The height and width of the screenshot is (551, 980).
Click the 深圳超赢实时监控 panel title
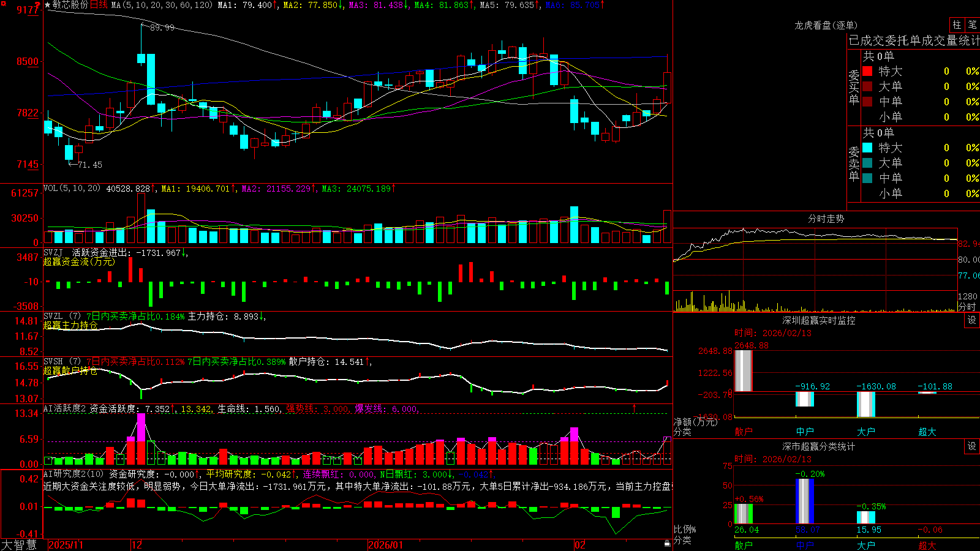(818, 320)
